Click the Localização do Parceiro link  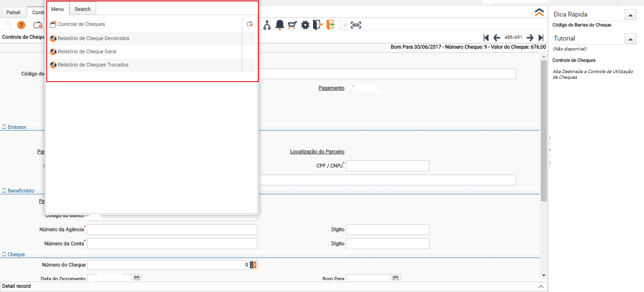click(317, 151)
